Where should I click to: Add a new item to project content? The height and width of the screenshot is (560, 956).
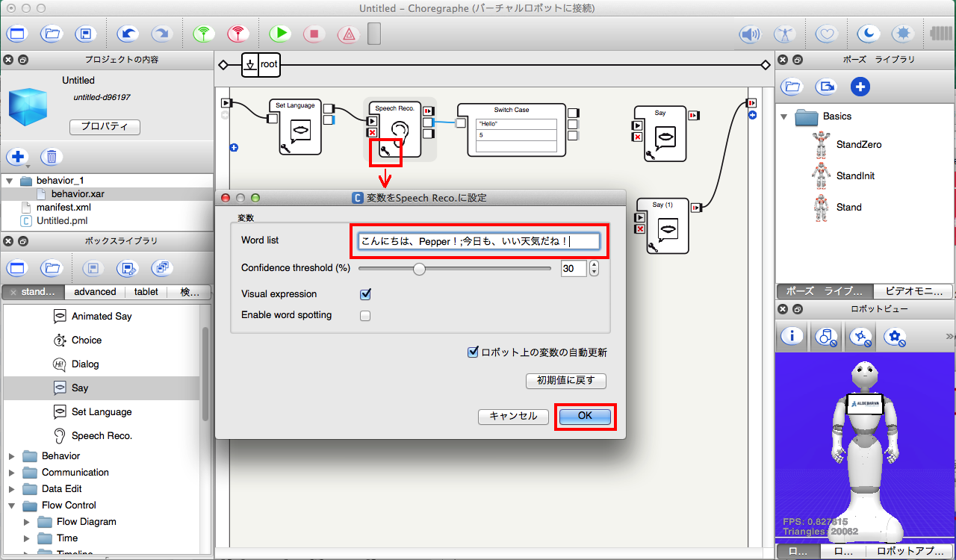click(x=17, y=157)
